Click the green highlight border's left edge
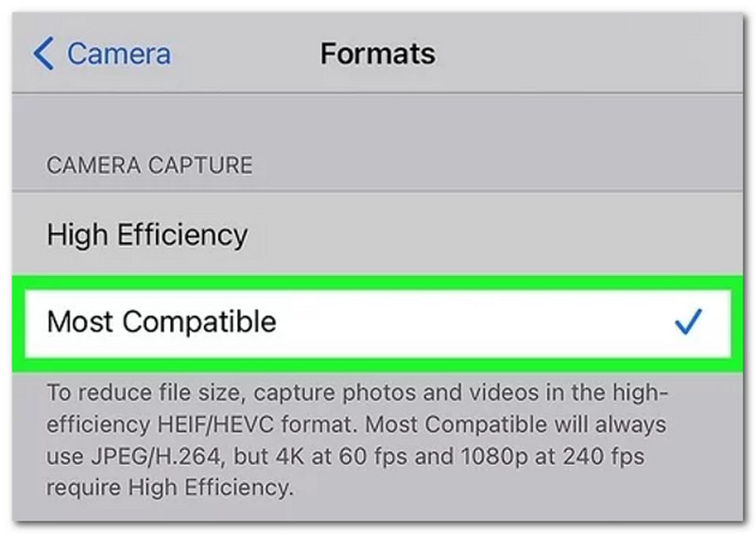Viewport: 756px width, 534px height. pos(18,323)
